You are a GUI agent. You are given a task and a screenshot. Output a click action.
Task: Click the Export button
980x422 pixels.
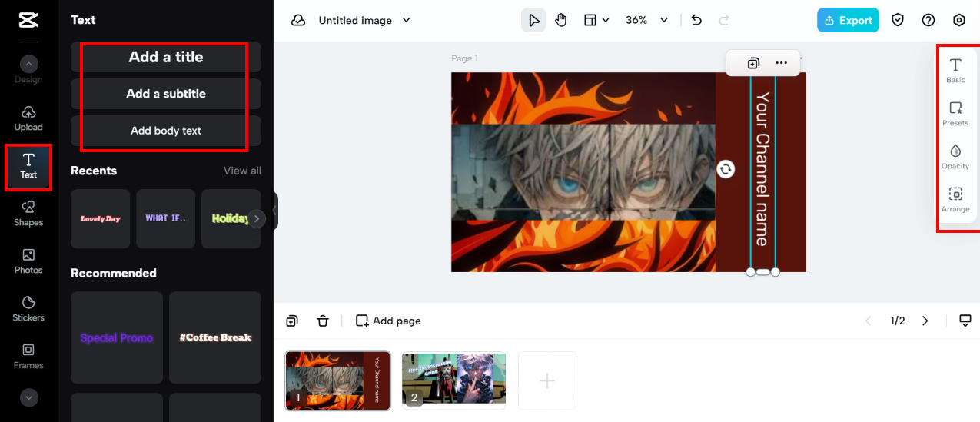coord(848,20)
